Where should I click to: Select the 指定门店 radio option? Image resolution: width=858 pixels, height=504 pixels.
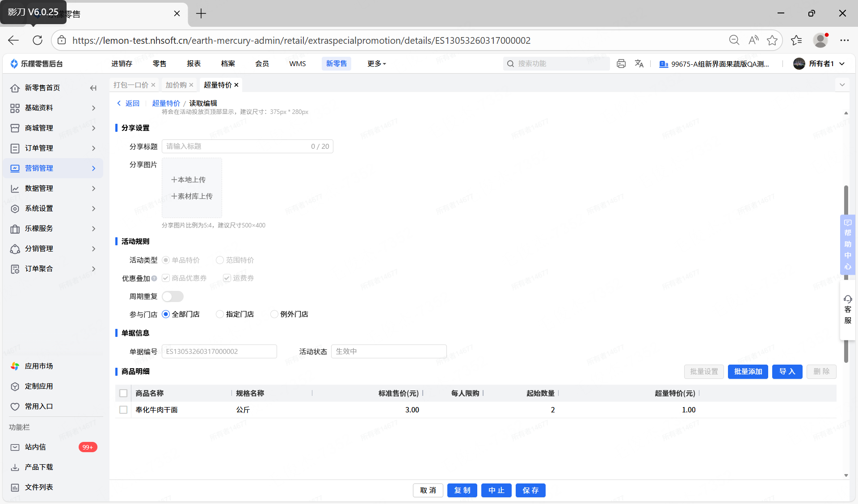[x=220, y=314]
